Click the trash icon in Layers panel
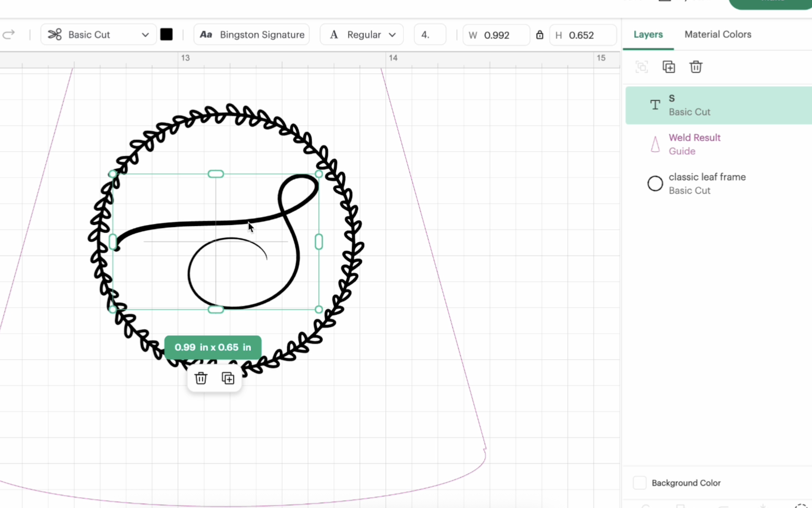The height and width of the screenshot is (508, 812). click(696, 67)
